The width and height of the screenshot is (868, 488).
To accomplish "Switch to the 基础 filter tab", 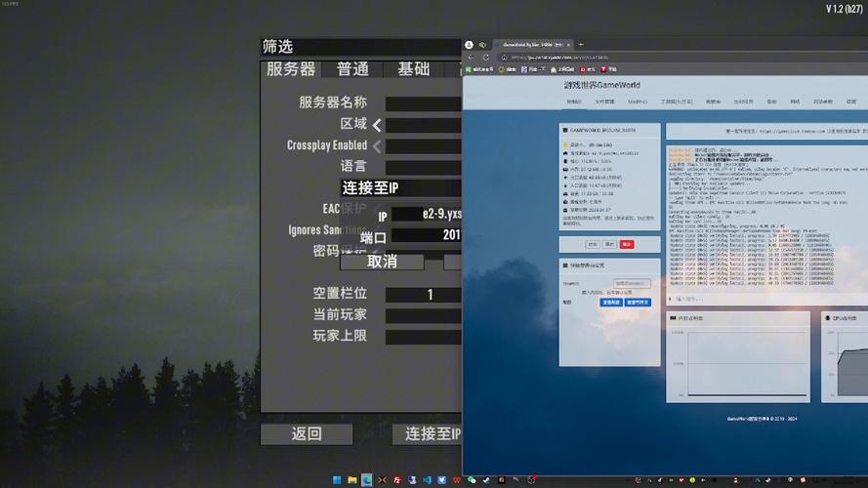I will pyautogui.click(x=413, y=69).
